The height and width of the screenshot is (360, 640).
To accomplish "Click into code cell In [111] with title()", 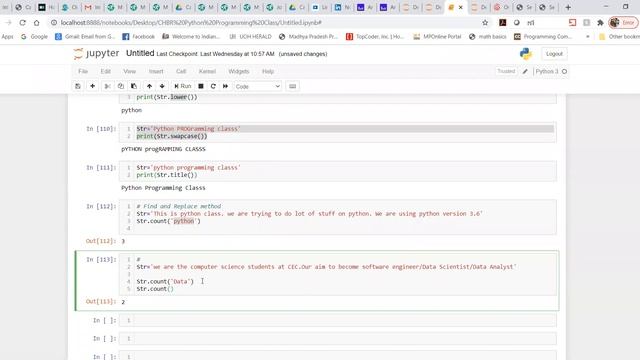I will 337,171.
